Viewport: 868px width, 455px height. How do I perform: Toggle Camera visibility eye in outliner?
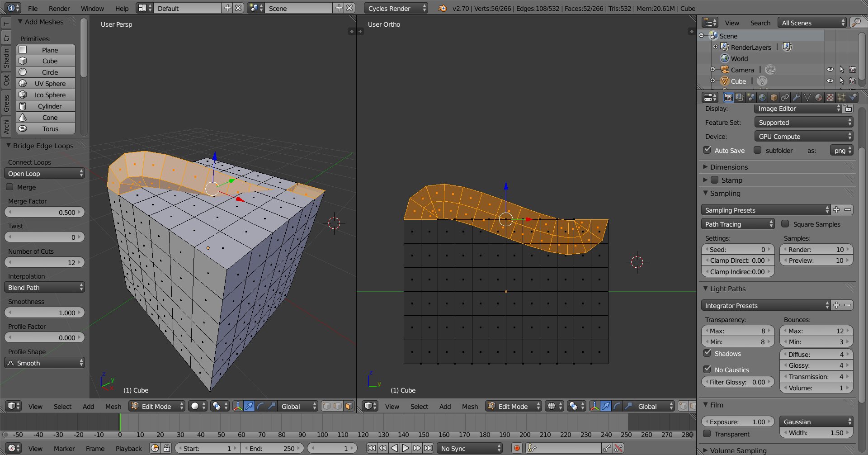point(830,70)
